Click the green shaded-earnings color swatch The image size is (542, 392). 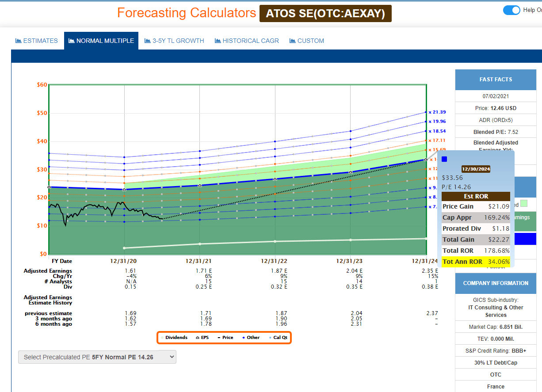pyautogui.click(x=525, y=202)
